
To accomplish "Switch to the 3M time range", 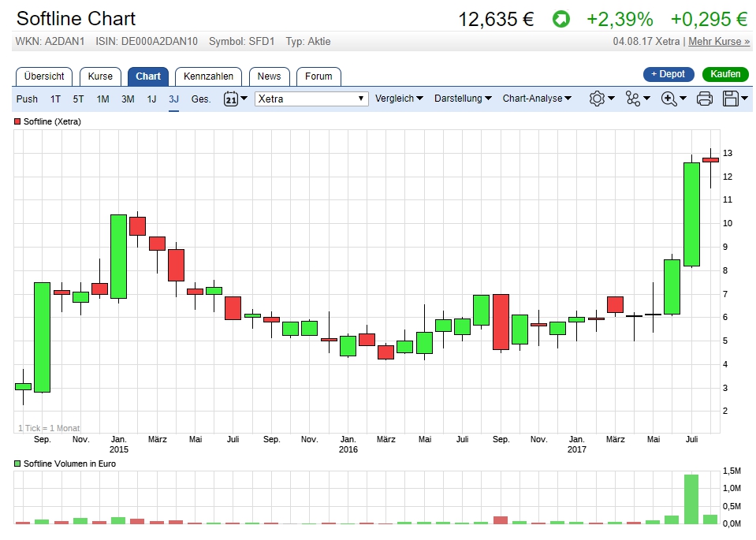I will [128, 99].
